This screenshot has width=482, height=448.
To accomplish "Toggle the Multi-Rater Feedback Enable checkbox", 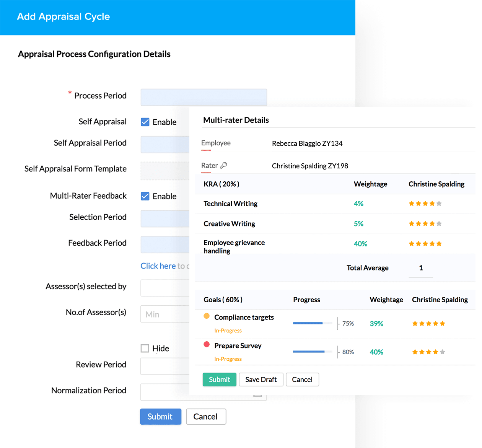I will click(145, 196).
